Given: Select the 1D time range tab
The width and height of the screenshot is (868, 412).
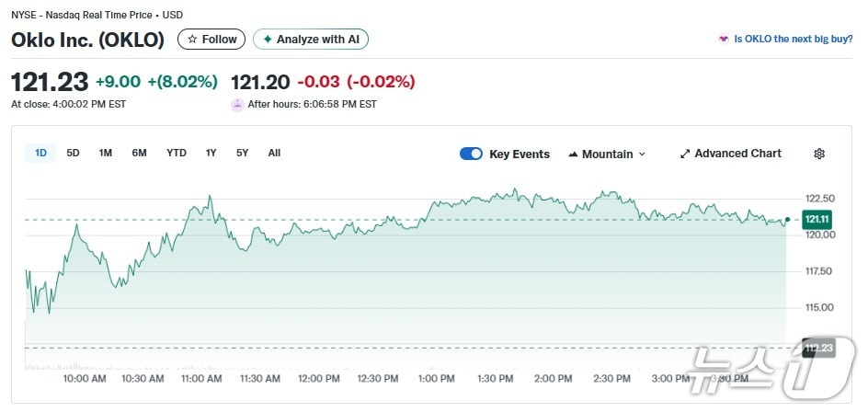Looking at the screenshot, I should pos(40,153).
